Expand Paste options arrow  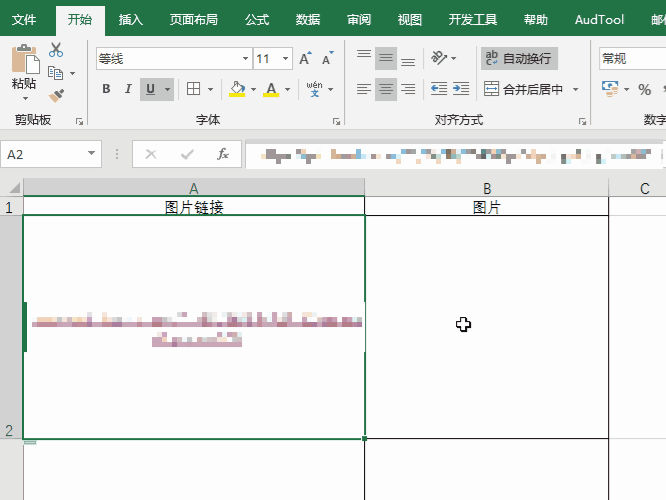click(25, 99)
